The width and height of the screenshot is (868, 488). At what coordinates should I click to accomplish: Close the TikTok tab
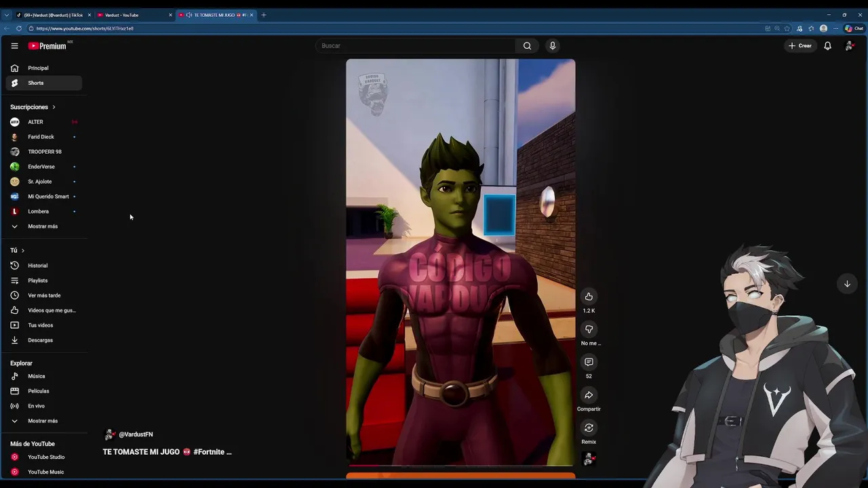90,15
